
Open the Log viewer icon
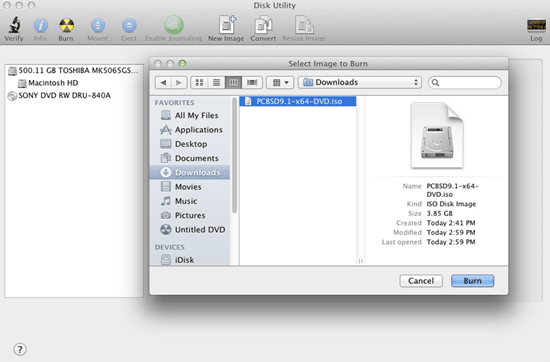536,26
